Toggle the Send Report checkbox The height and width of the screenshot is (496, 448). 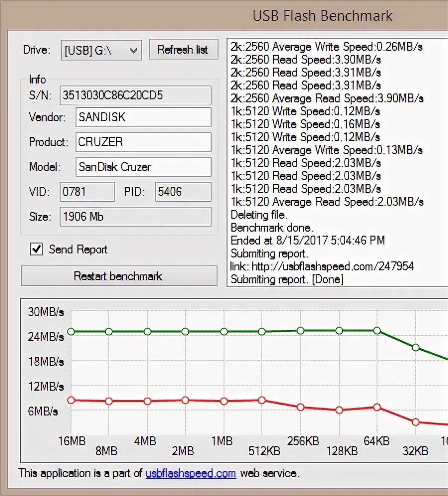coord(36,249)
